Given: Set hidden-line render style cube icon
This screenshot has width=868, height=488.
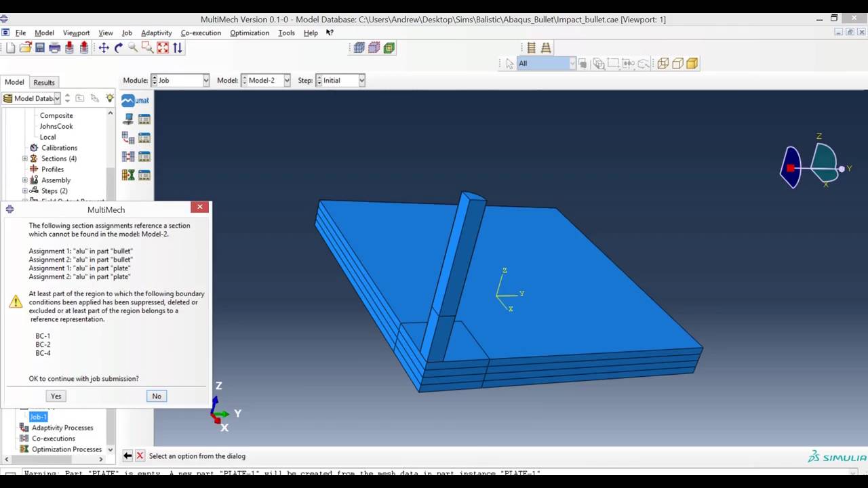Looking at the screenshot, I should (677, 64).
